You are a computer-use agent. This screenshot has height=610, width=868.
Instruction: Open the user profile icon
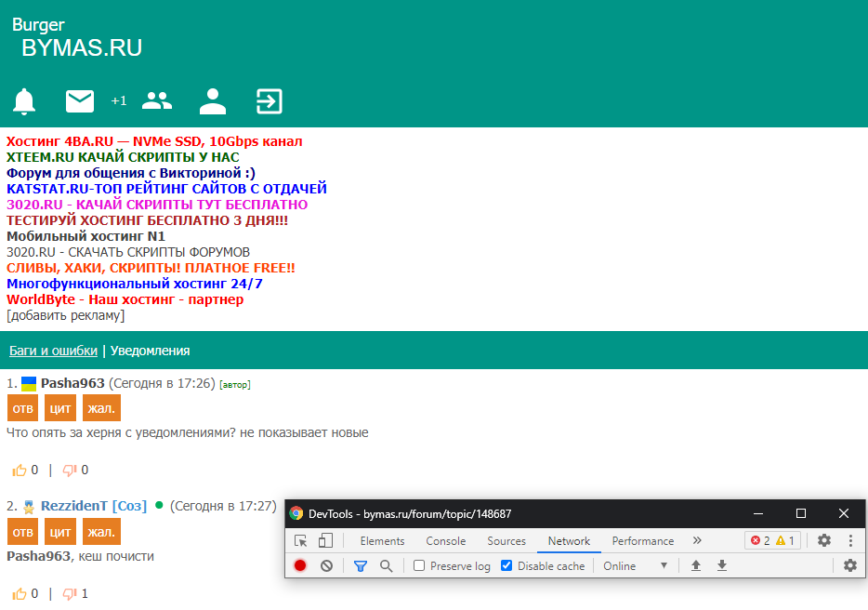click(213, 101)
